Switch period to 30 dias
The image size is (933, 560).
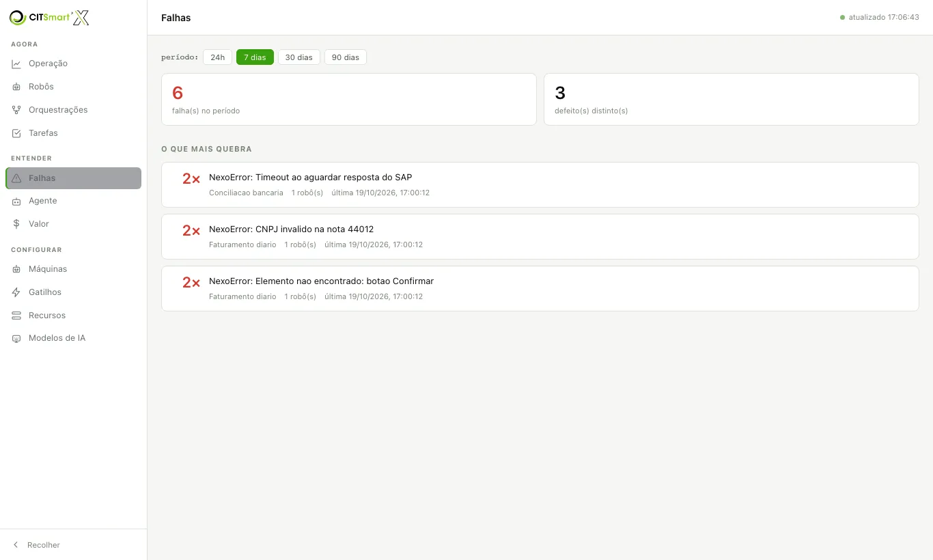coord(299,57)
